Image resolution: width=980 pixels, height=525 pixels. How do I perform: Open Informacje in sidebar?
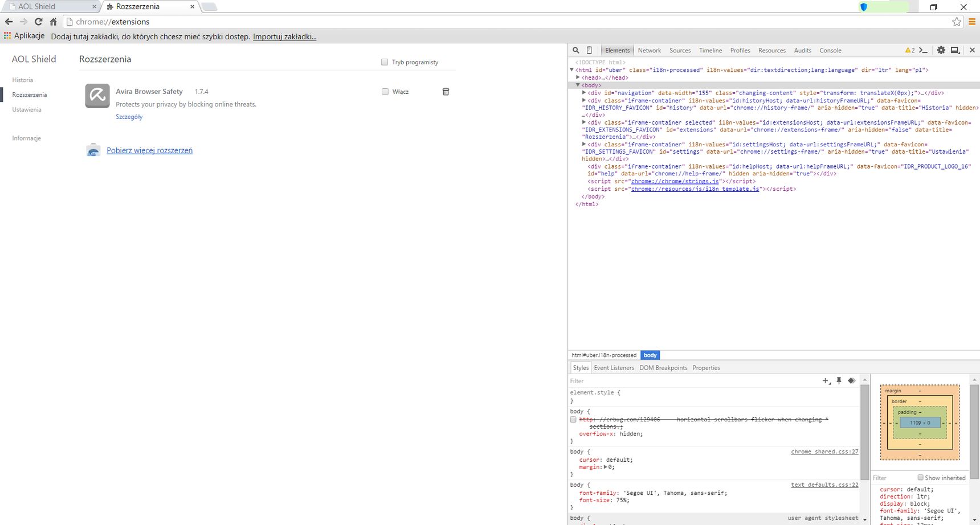(27, 138)
